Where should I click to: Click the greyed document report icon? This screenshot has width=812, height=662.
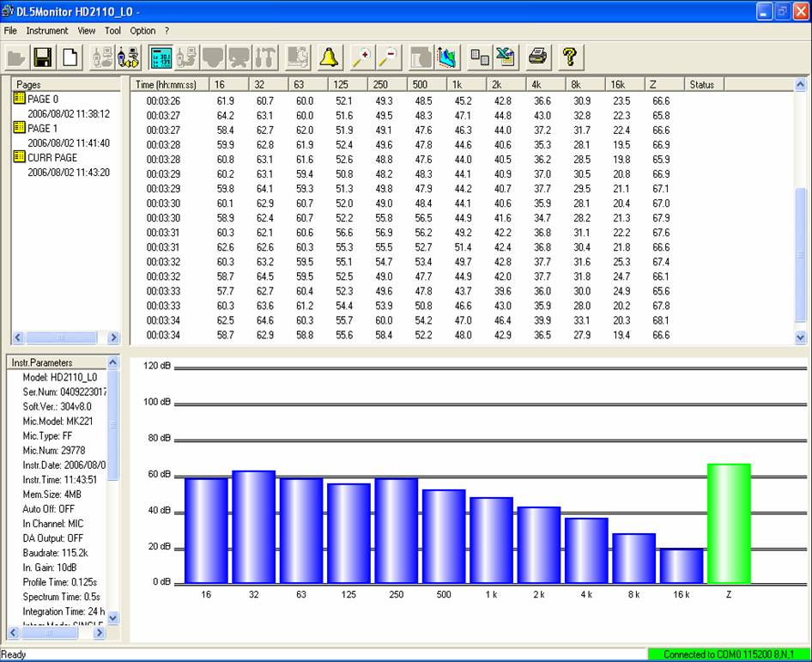tap(420, 57)
